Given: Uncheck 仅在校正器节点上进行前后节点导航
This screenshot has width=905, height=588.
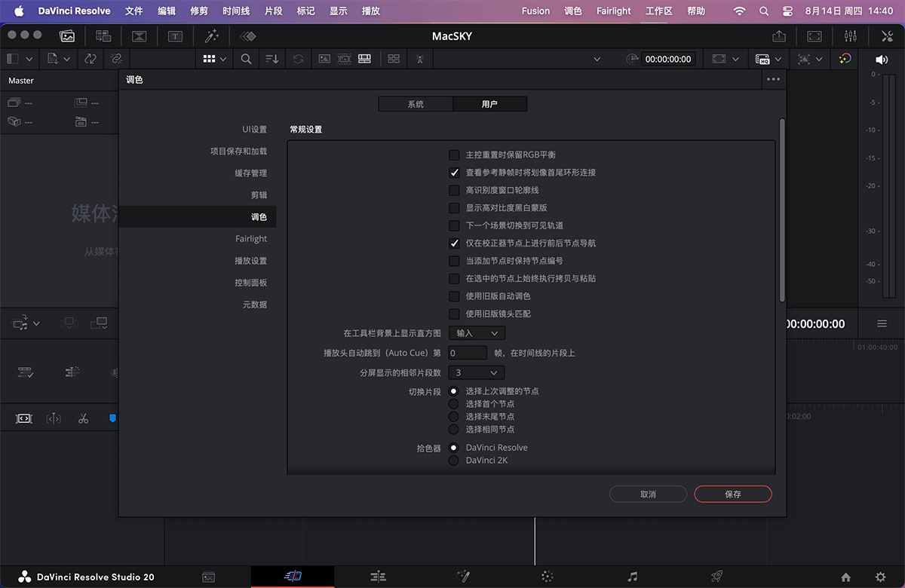Looking at the screenshot, I should point(454,243).
